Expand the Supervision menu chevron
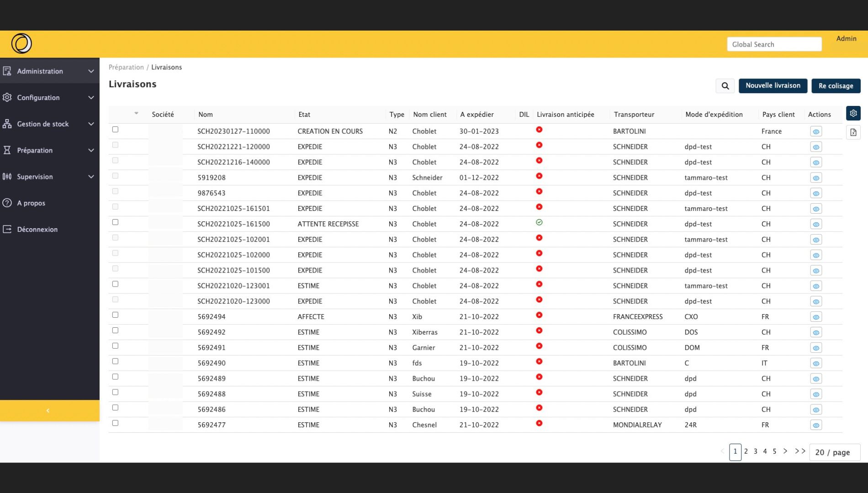The height and width of the screenshot is (493, 868). click(x=91, y=177)
